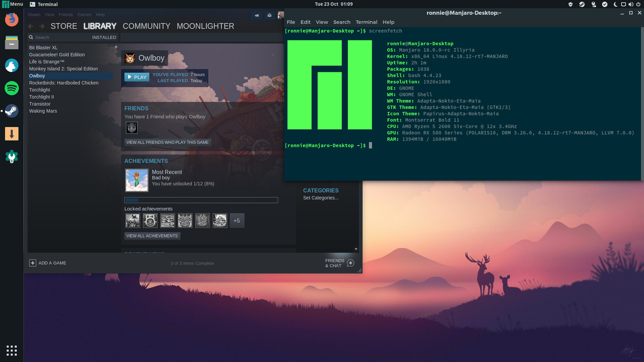Open the Friends menu in Steam
Image resolution: width=644 pixels, height=362 pixels.
[x=66, y=15]
